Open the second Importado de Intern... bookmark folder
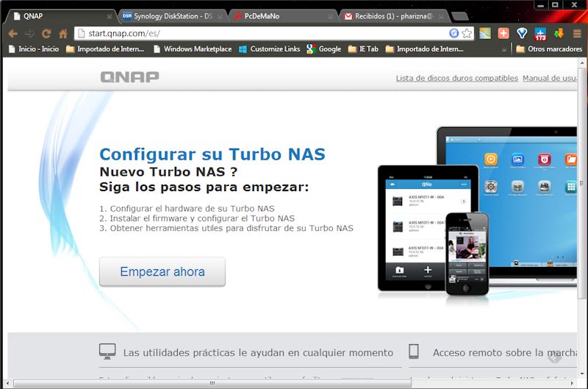This screenshot has height=389, width=588. pyautogui.click(x=425, y=49)
